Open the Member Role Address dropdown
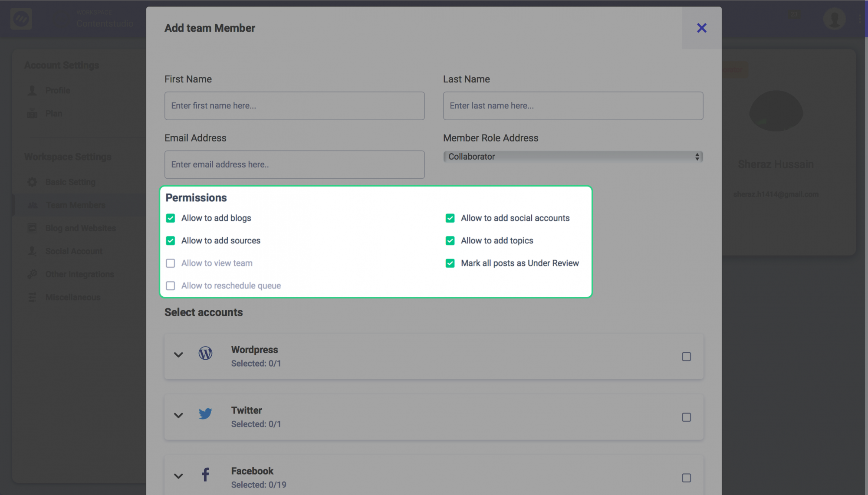 572,157
